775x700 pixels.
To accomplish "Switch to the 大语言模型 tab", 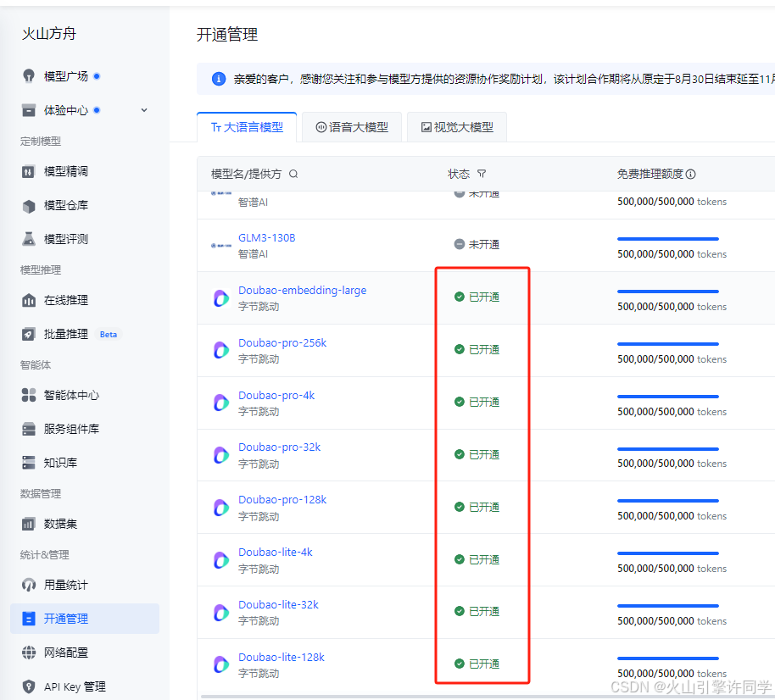I will tap(247, 127).
